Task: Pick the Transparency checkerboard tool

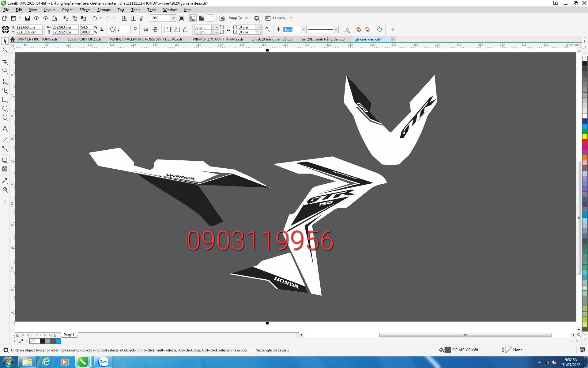Action: point(5,169)
